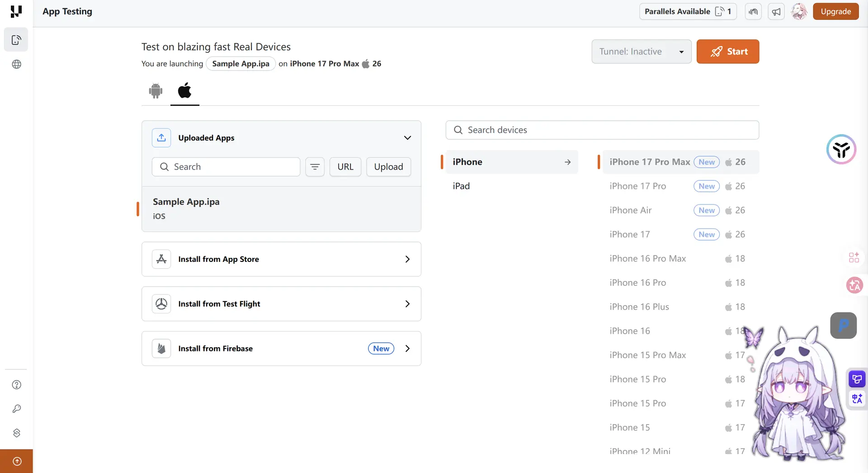The height and width of the screenshot is (473, 868).
Task: Click the language translate widget icon
Action: click(x=857, y=399)
